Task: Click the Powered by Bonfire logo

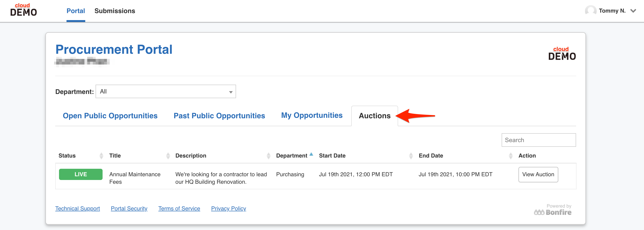Action: (x=553, y=210)
